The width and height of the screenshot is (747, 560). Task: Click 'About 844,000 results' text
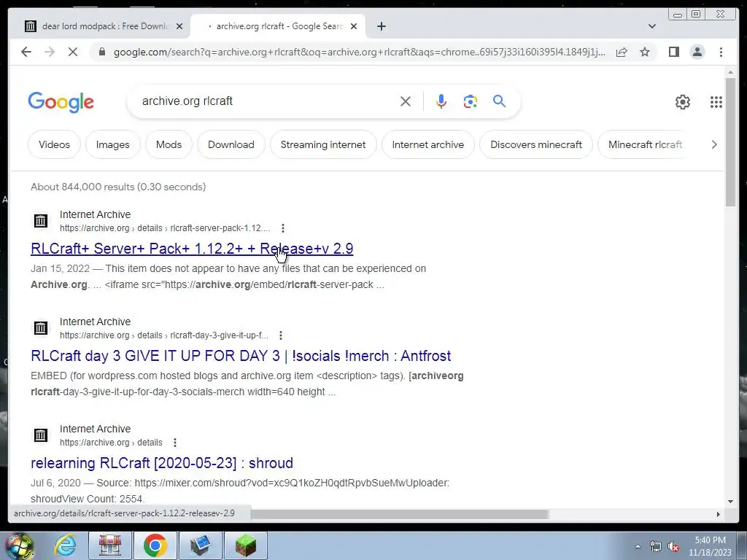(x=118, y=187)
